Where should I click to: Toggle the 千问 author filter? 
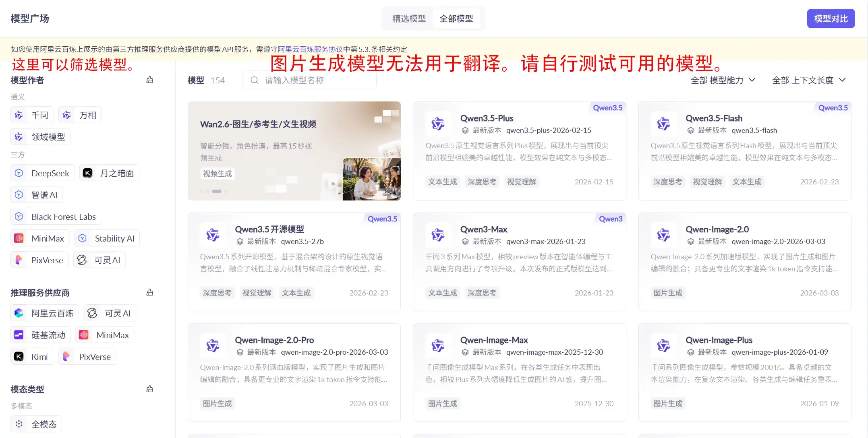[x=32, y=115]
